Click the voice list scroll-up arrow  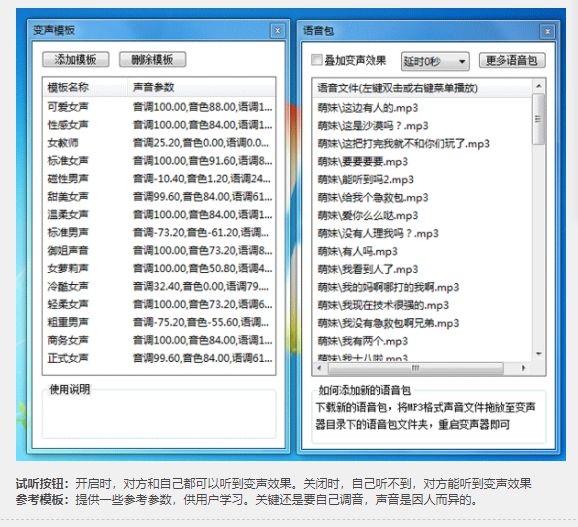click(x=539, y=86)
